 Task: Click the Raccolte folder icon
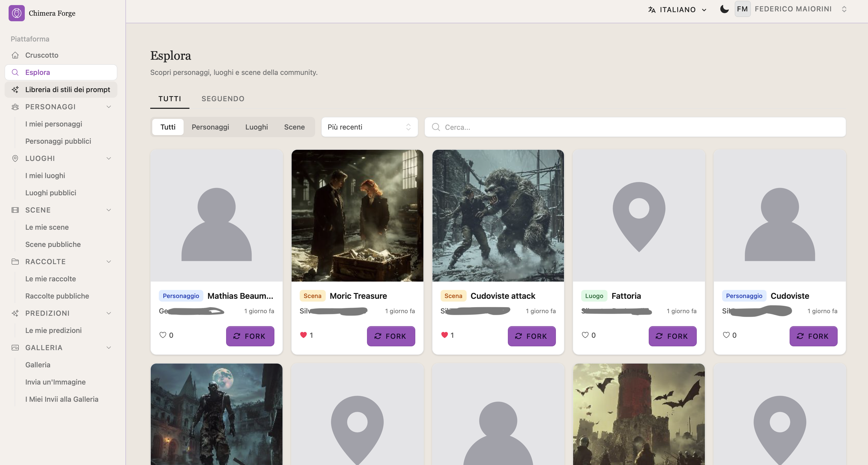15,261
